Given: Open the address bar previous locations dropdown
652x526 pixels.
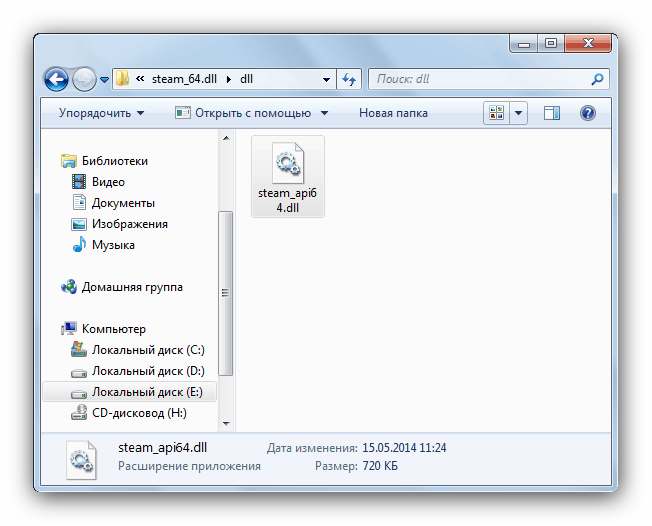Looking at the screenshot, I should coord(326,79).
